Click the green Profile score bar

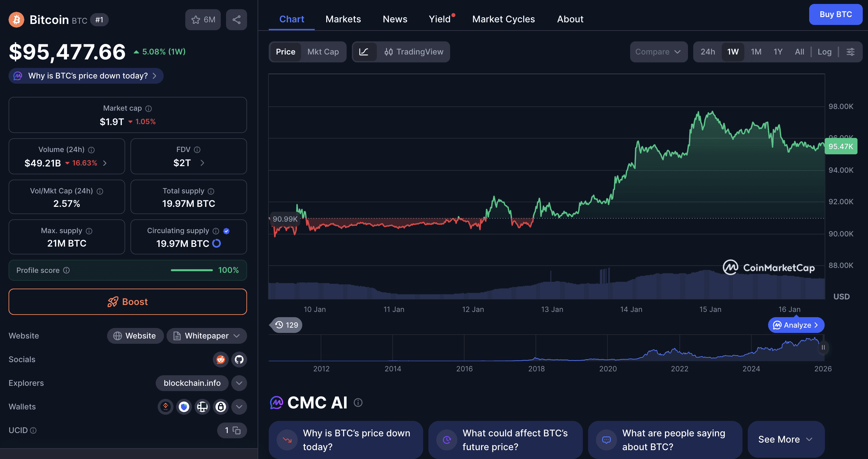192,270
